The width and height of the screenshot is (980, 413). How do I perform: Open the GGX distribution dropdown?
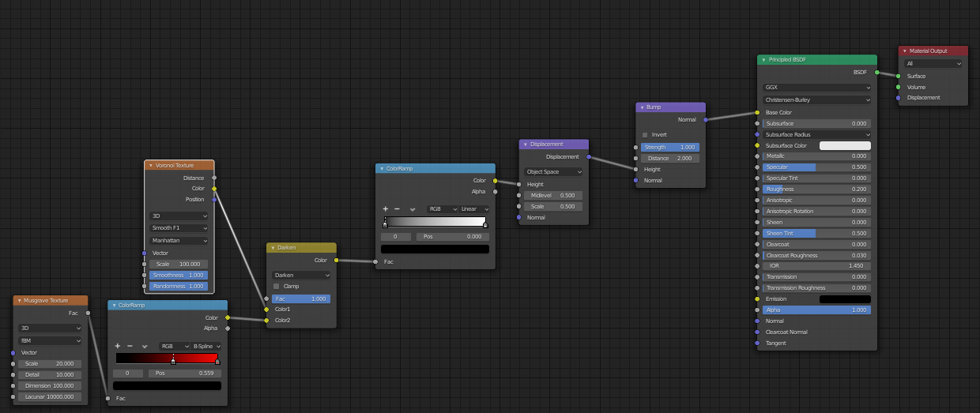point(817,88)
